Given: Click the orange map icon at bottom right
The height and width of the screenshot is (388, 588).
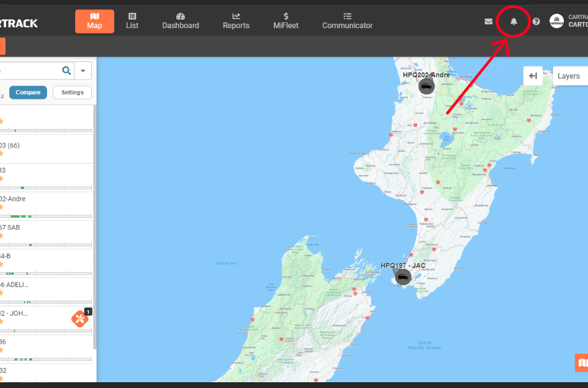Looking at the screenshot, I should coord(582,363).
